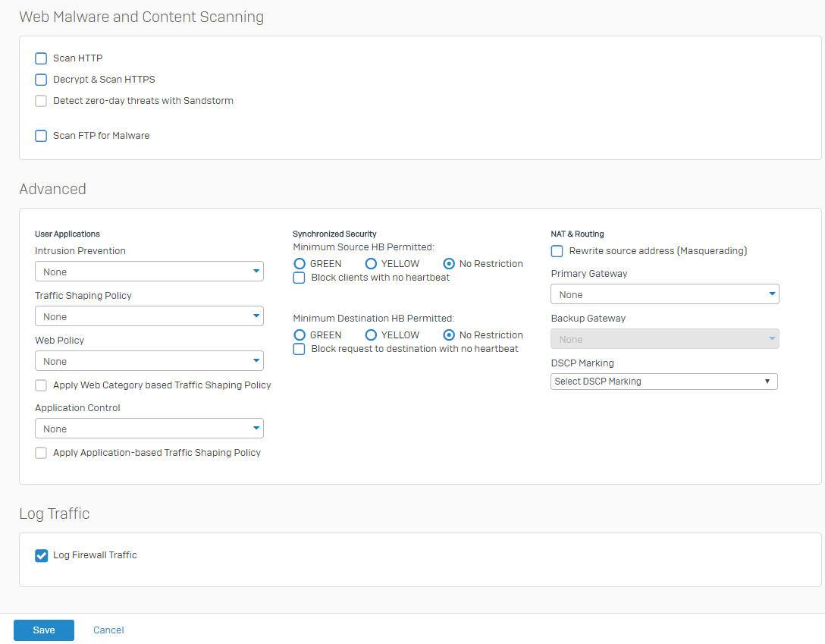The width and height of the screenshot is (825, 644).
Task: Enable the Scan HTTP checkbox
Action: [x=41, y=58]
